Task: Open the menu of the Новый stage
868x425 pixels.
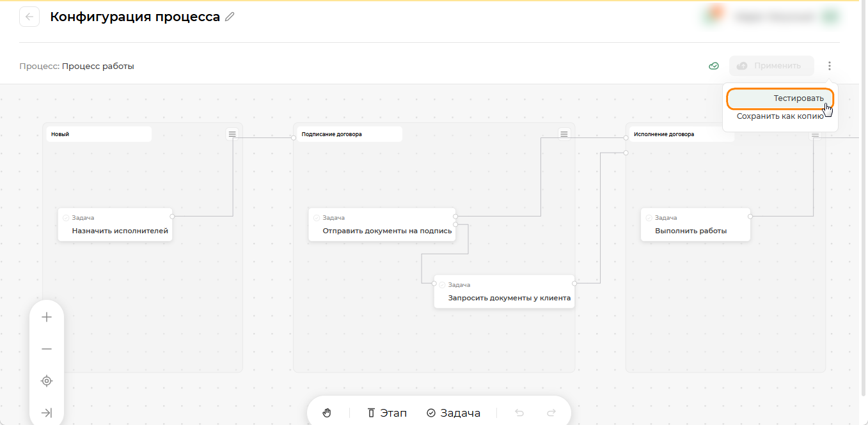Action: (232, 134)
